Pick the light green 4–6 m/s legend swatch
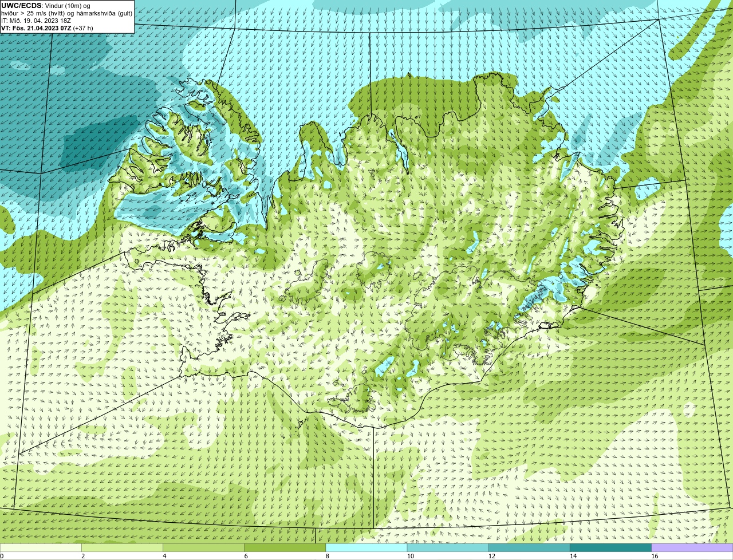Image resolution: width=733 pixels, height=560 pixels. (203, 548)
